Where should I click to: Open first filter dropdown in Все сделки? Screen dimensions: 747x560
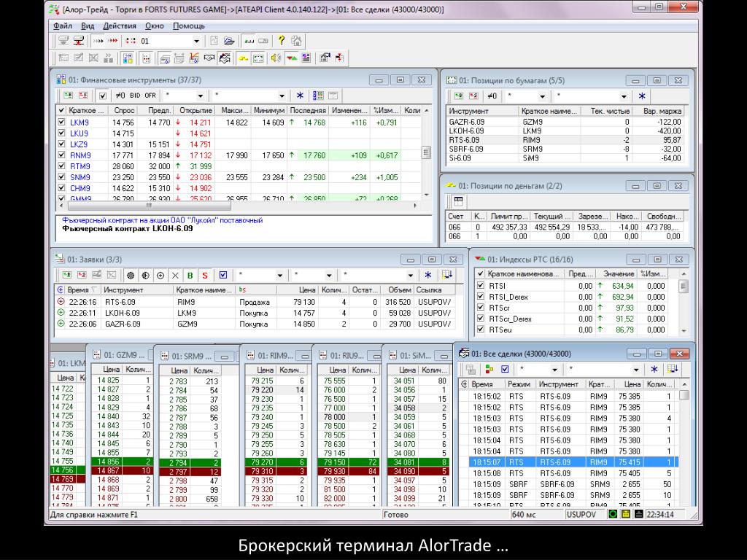[x=554, y=369]
